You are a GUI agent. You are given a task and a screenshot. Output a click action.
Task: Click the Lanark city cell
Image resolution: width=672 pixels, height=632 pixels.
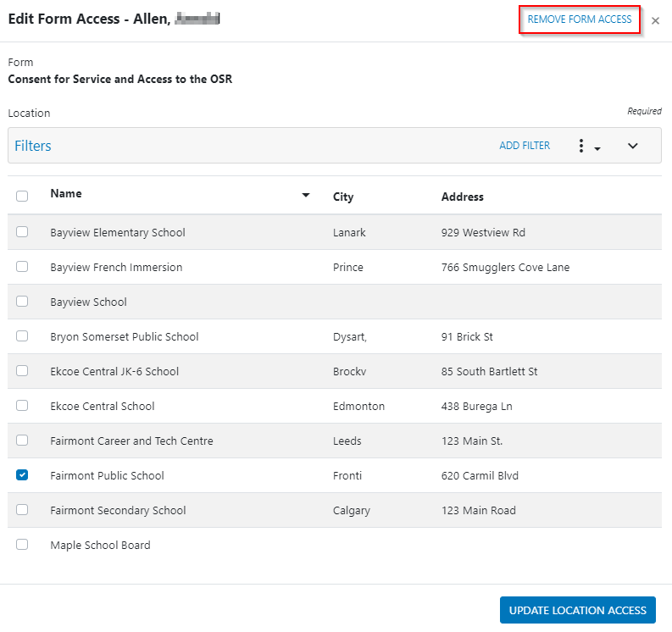coord(349,233)
